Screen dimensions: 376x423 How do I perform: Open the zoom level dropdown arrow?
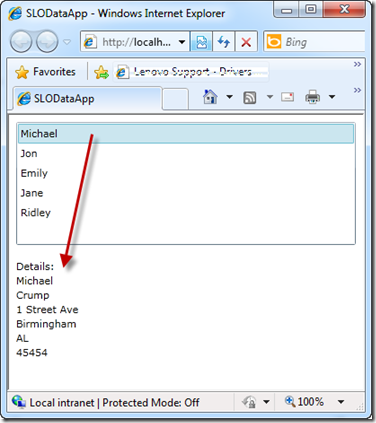pos(341,402)
